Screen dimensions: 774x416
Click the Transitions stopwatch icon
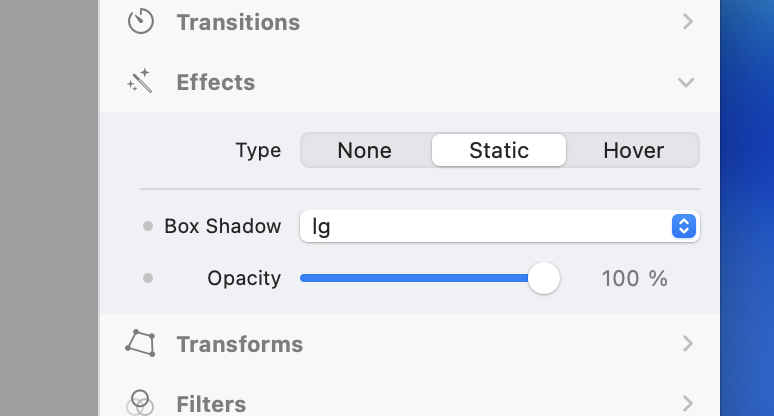(x=141, y=21)
